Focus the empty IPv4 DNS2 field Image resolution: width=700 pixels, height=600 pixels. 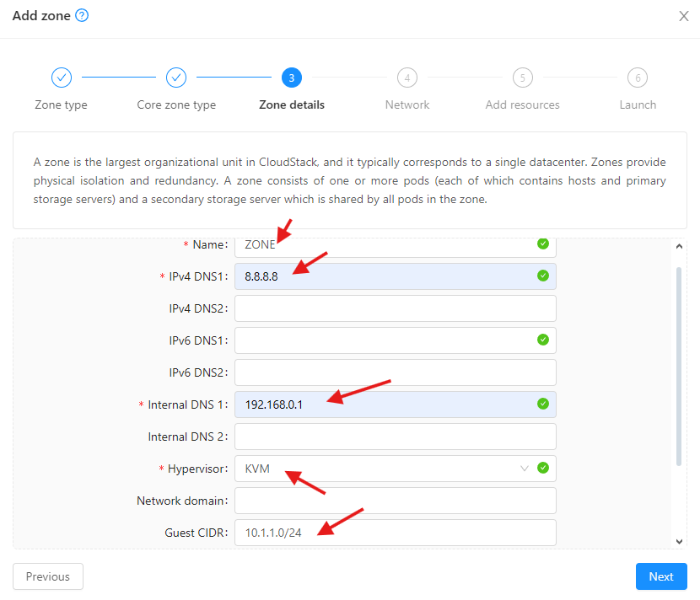(x=395, y=308)
